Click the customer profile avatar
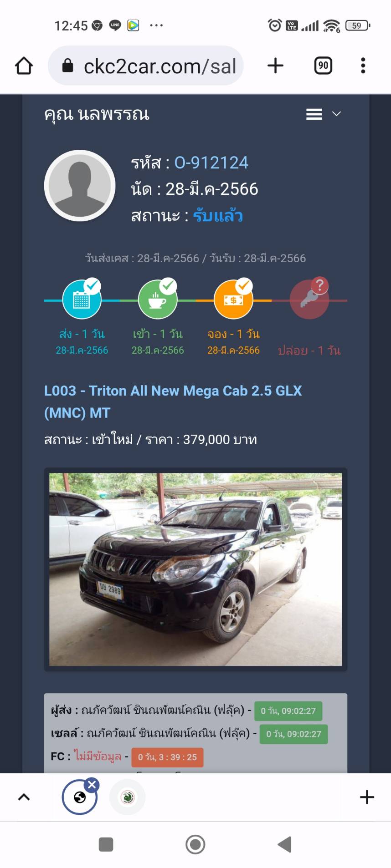Image resolution: width=391 pixels, height=868 pixels. (80, 185)
